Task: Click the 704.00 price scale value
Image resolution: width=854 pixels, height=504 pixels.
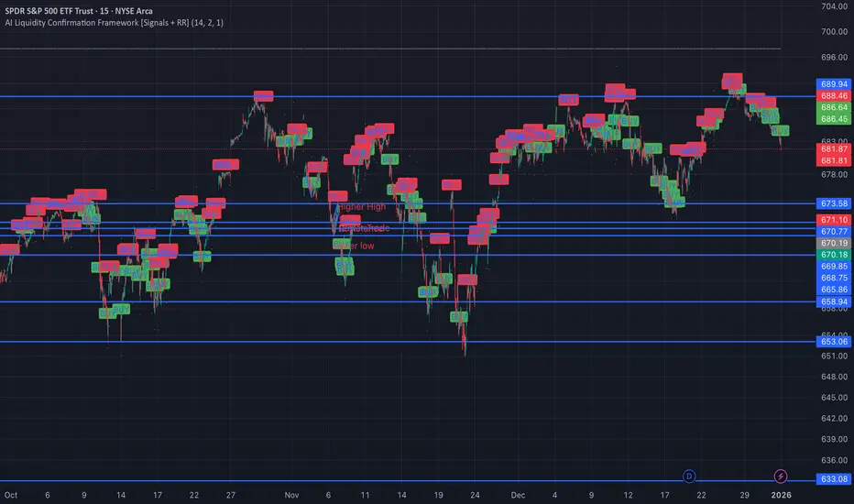Action: 834,6
